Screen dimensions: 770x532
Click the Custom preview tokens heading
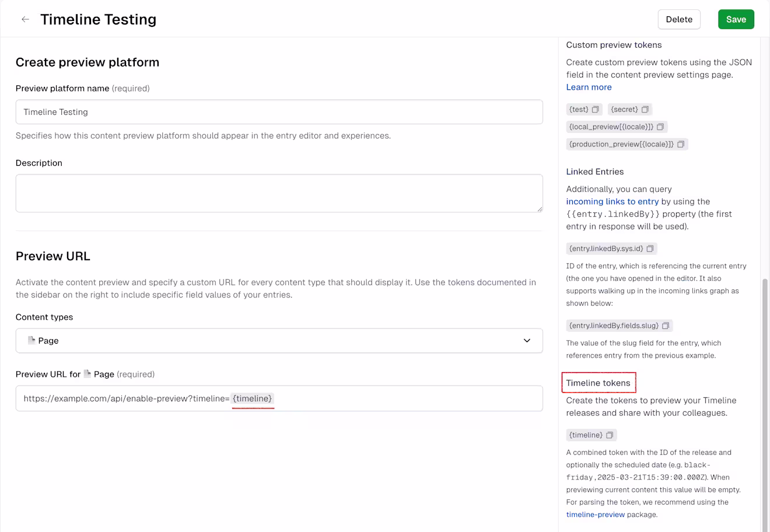pos(614,45)
